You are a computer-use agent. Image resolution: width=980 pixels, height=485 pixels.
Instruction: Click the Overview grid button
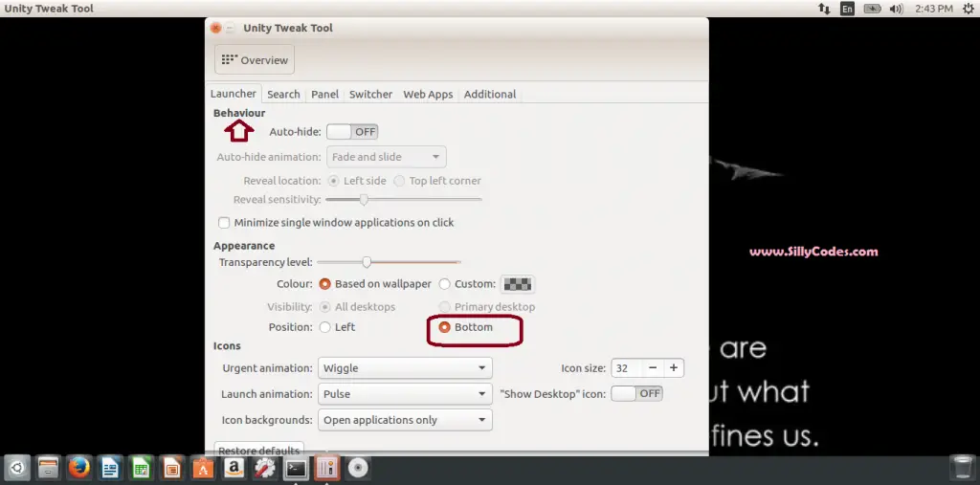(x=255, y=60)
